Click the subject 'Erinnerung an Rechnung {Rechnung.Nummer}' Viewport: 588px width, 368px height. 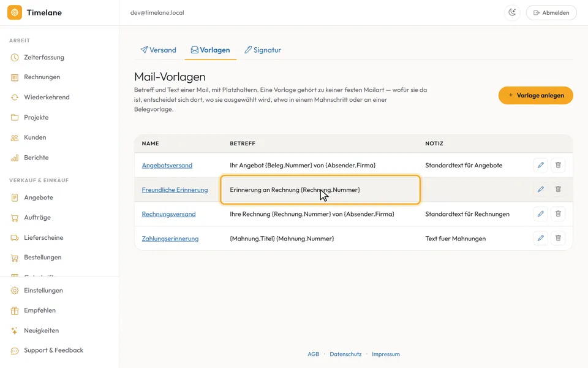[295, 190]
